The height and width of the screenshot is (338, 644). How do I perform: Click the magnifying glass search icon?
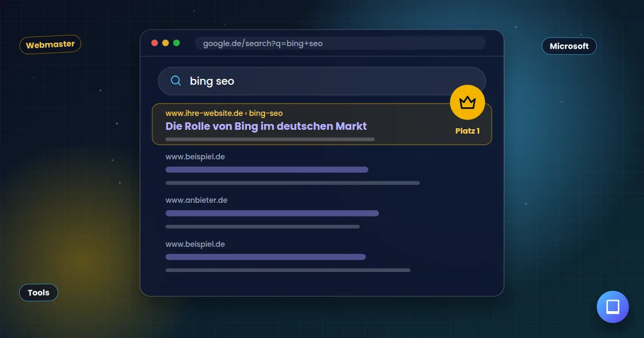point(176,81)
